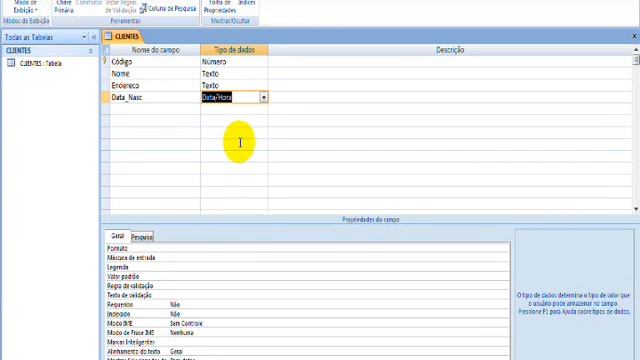
Task: Select the CLIENTES : Tabela item
Action: tap(40, 63)
